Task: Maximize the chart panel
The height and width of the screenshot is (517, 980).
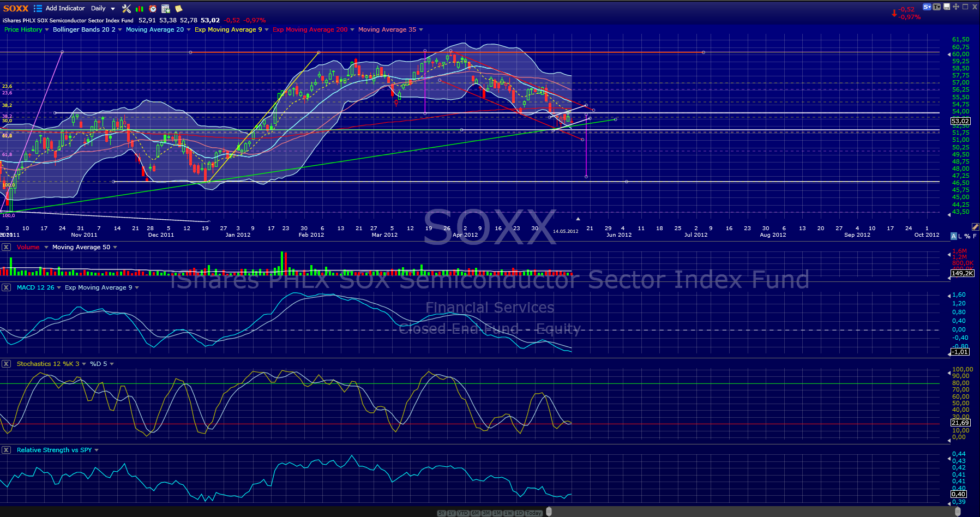Action: click(965, 7)
